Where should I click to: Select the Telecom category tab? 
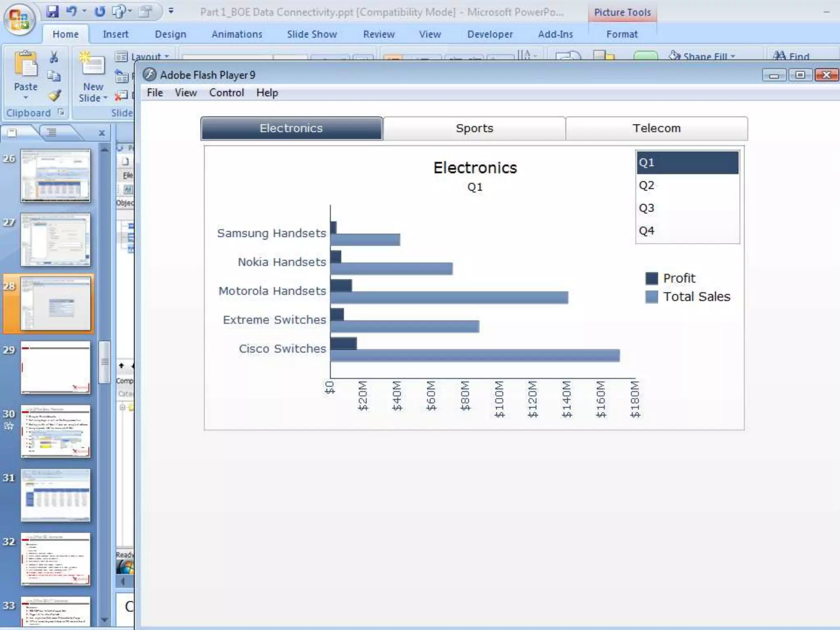(x=657, y=128)
